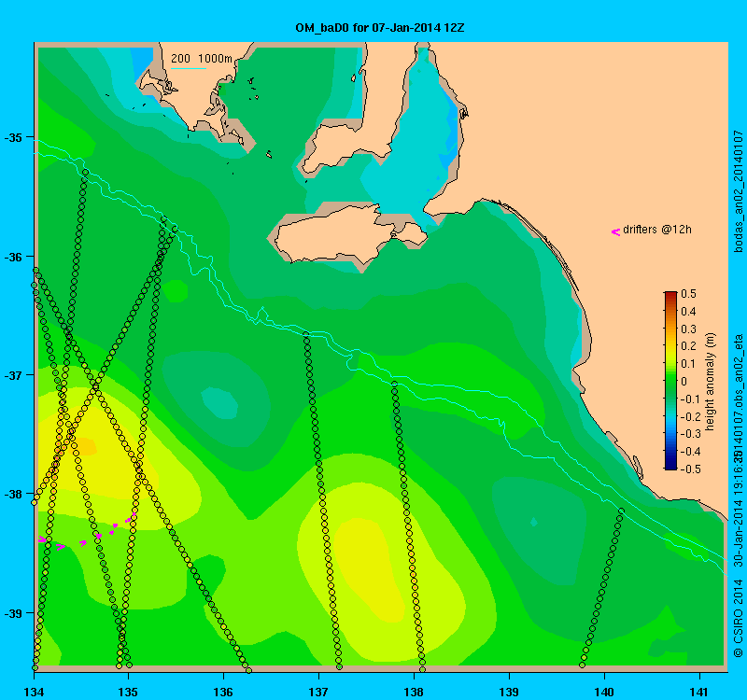This screenshot has width=747, height=700.
Task: Click the '200 1000m' isobath legend label
Action: (x=202, y=59)
